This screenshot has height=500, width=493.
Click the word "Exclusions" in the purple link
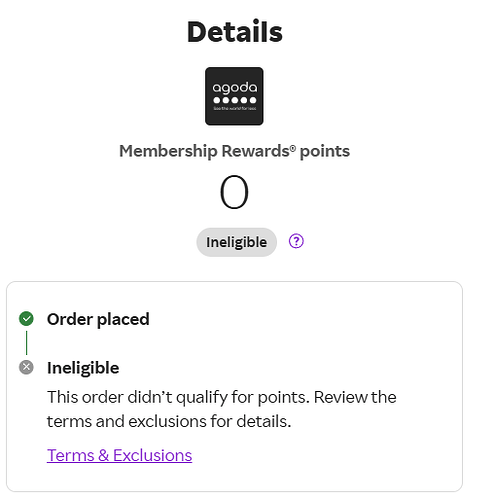coord(153,455)
